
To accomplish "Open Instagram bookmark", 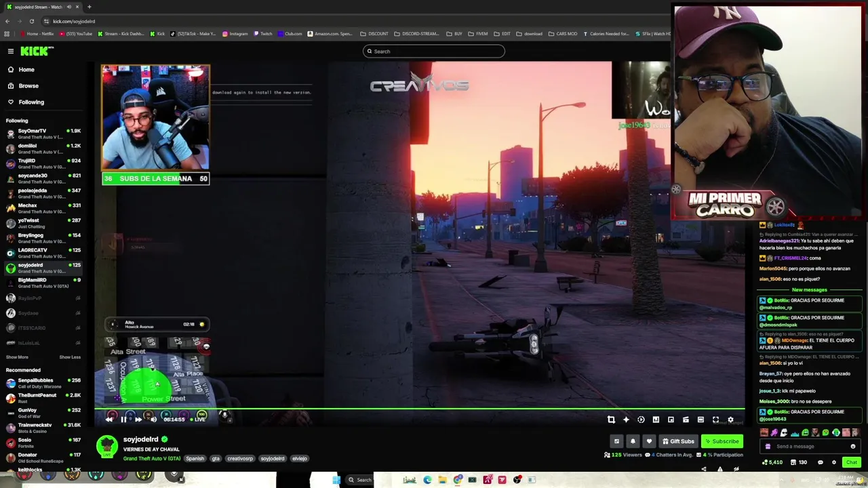I will (235, 34).
